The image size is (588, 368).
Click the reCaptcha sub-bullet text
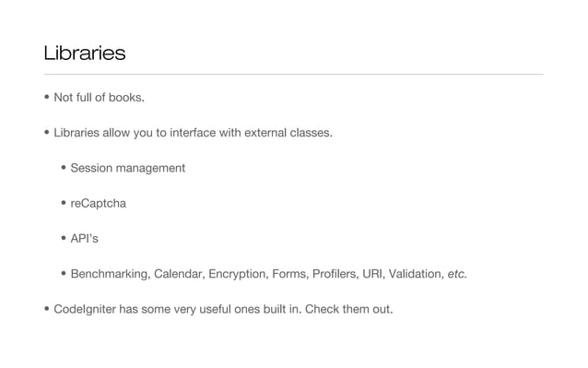coord(99,203)
